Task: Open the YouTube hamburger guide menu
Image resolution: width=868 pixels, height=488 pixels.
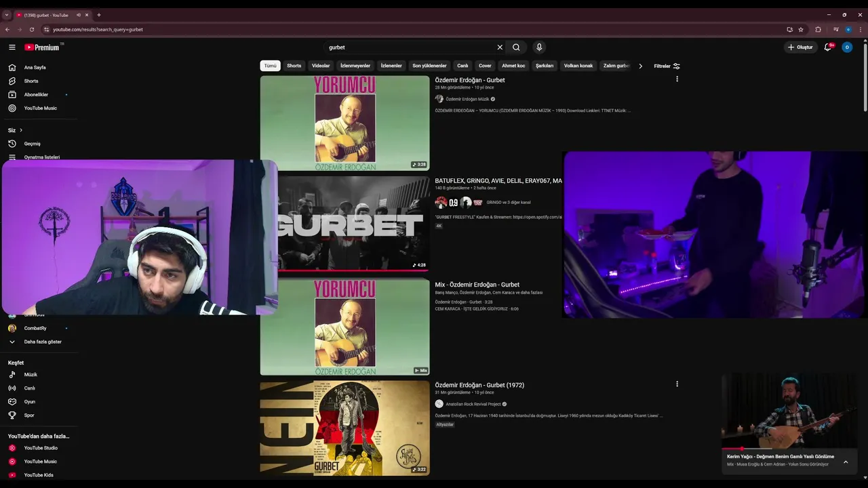Action: 12,47
